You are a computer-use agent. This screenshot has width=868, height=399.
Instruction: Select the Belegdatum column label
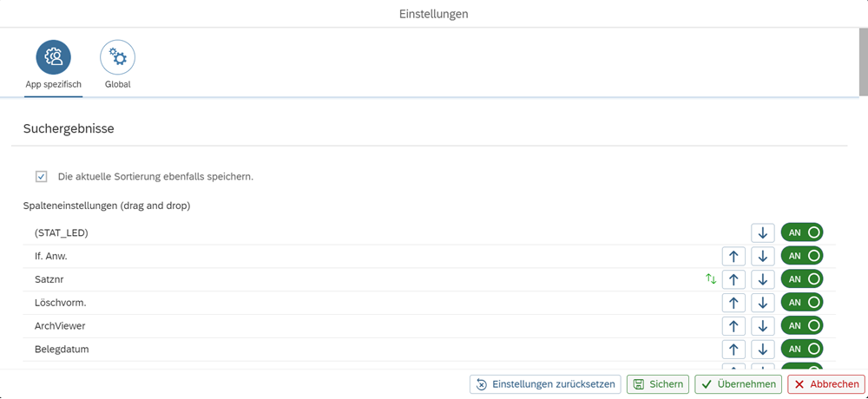pos(62,350)
